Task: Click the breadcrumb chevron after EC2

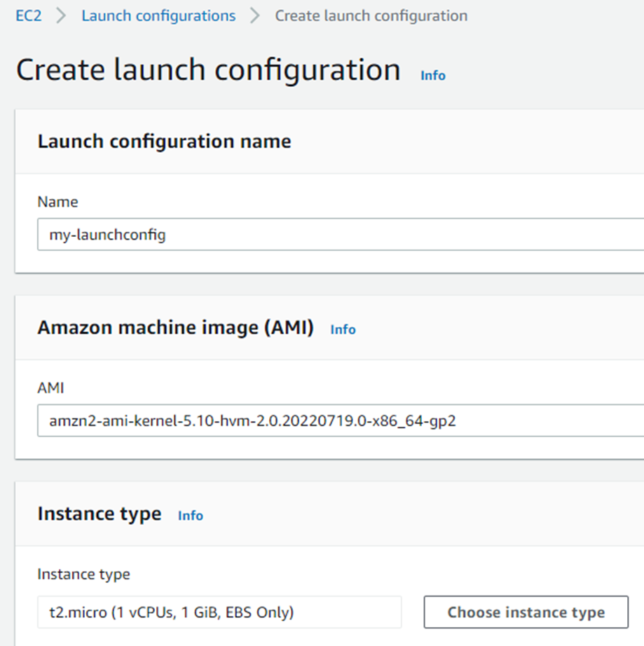Action: click(x=61, y=15)
